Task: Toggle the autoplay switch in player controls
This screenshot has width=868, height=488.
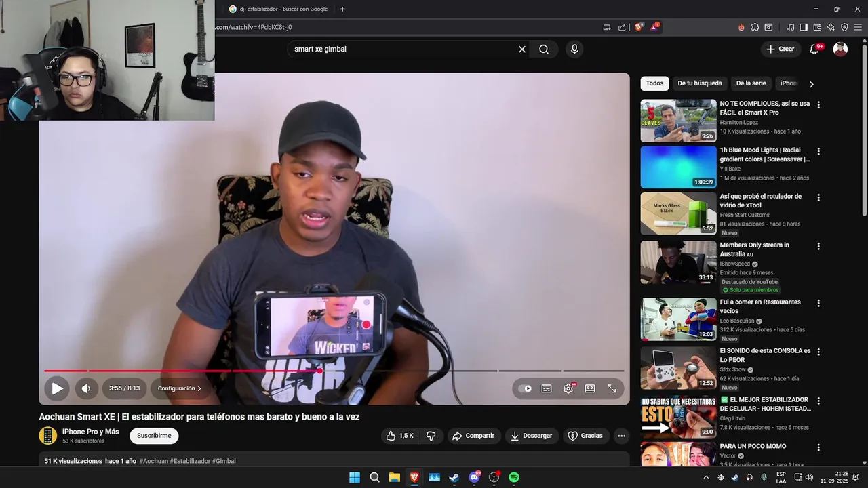Action: [x=525, y=388]
